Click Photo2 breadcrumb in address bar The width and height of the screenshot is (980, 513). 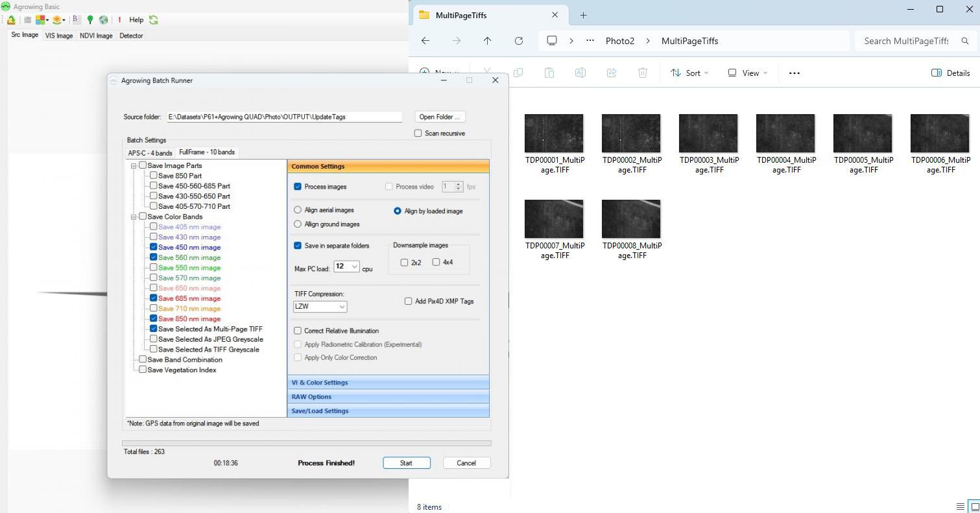[620, 41]
